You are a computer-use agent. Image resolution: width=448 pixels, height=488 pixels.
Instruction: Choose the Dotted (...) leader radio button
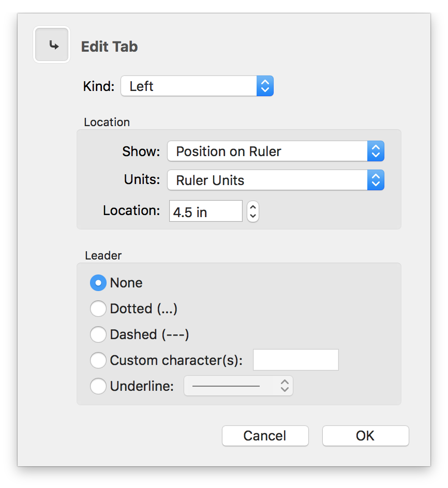click(98, 309)
